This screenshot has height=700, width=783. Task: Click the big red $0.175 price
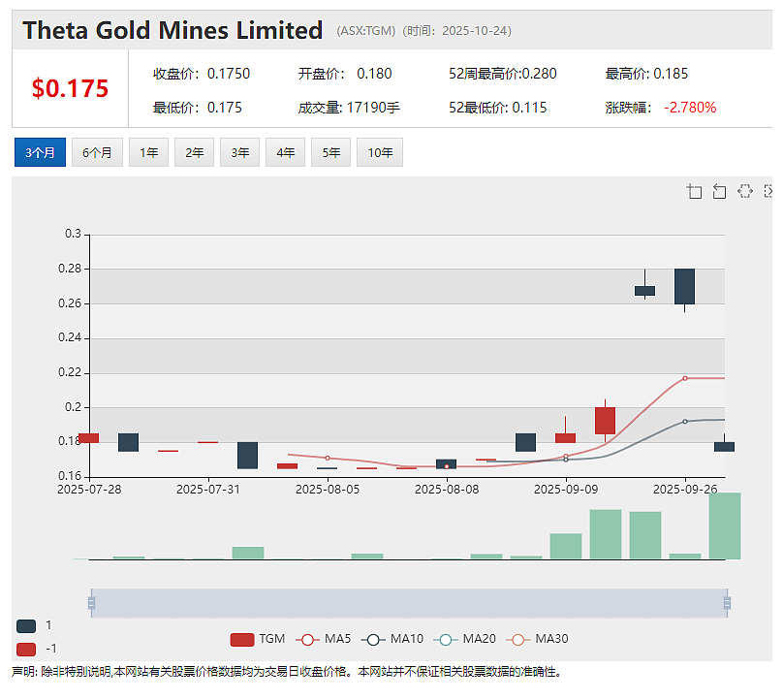coord(70,88)
